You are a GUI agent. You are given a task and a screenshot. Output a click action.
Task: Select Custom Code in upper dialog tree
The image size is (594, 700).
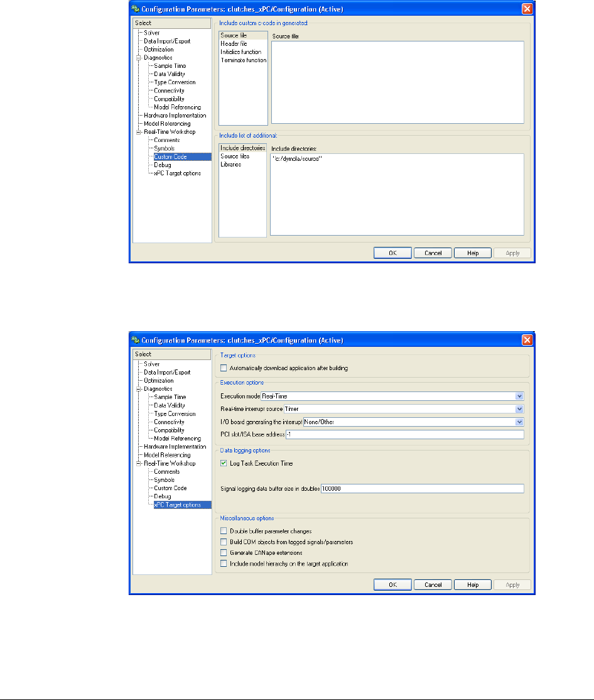[x=170, y=156]
